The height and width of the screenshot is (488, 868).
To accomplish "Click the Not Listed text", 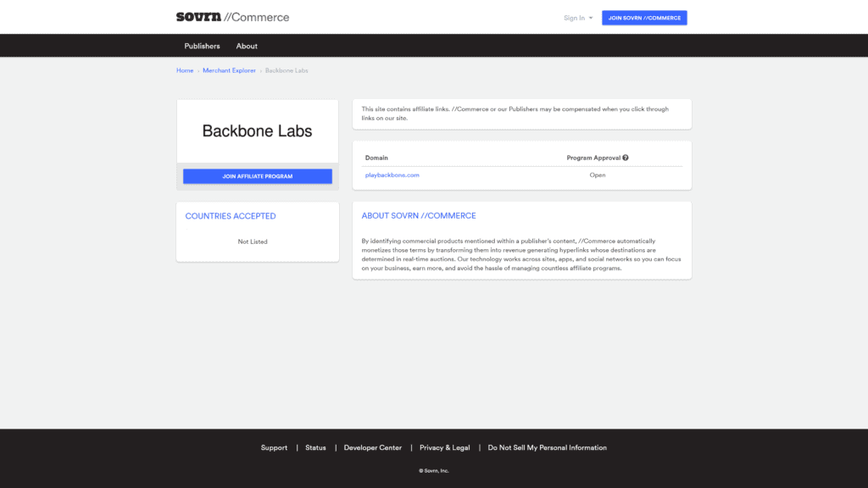I will coord(253,241).
